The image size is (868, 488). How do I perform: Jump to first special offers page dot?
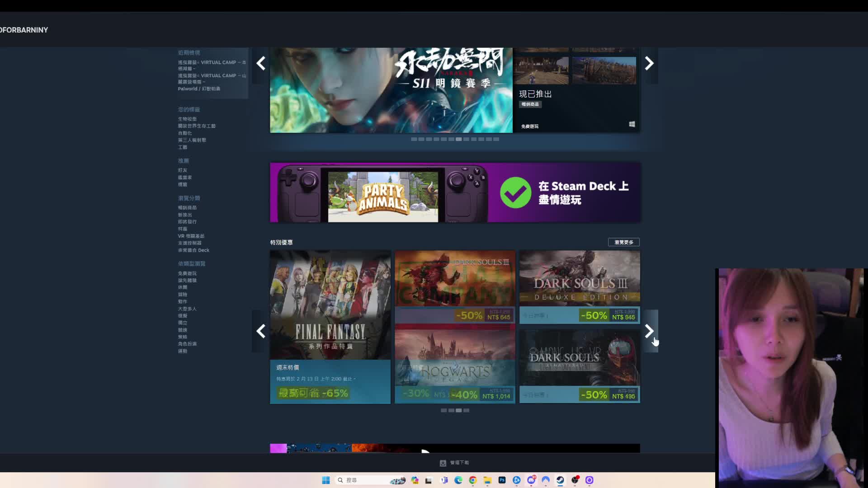[x=443, y=410]
